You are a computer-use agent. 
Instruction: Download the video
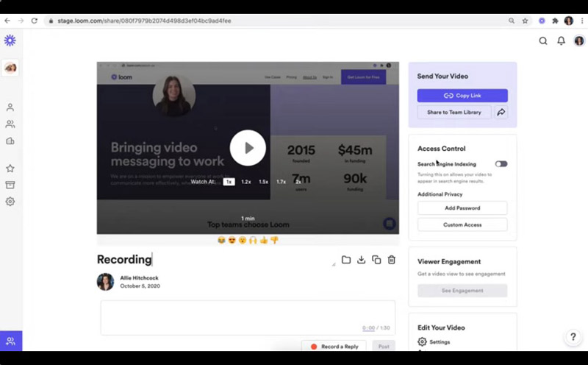[361, 260]
